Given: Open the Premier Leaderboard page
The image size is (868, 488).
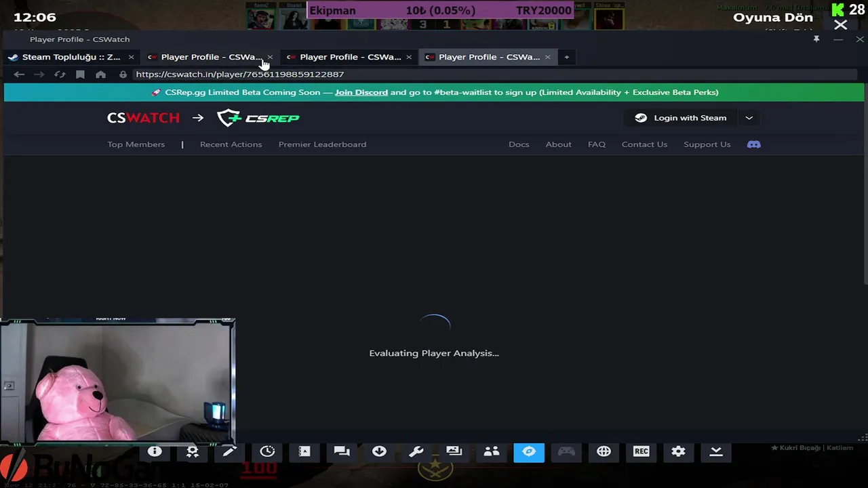Looking at the screenshot, I should pyautogui.click(x=322, y=144).
